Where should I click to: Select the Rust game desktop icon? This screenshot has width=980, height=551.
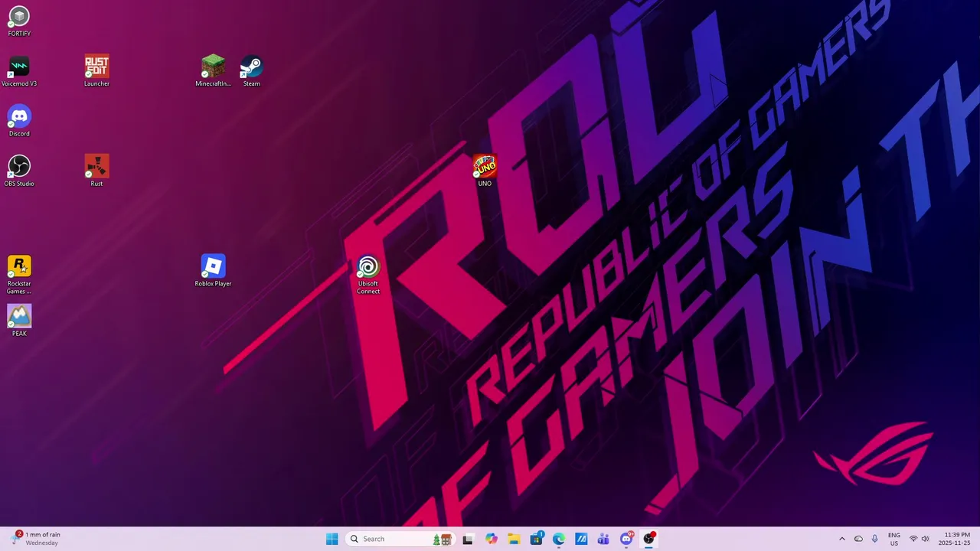pyautogui.click(x=96, y=171)
